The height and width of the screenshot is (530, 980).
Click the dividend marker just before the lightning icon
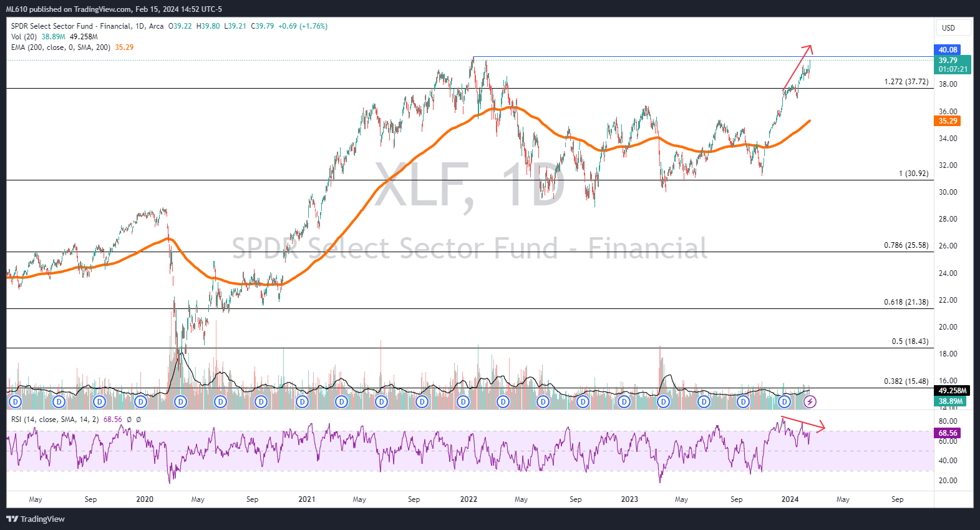tap(784, 402)
